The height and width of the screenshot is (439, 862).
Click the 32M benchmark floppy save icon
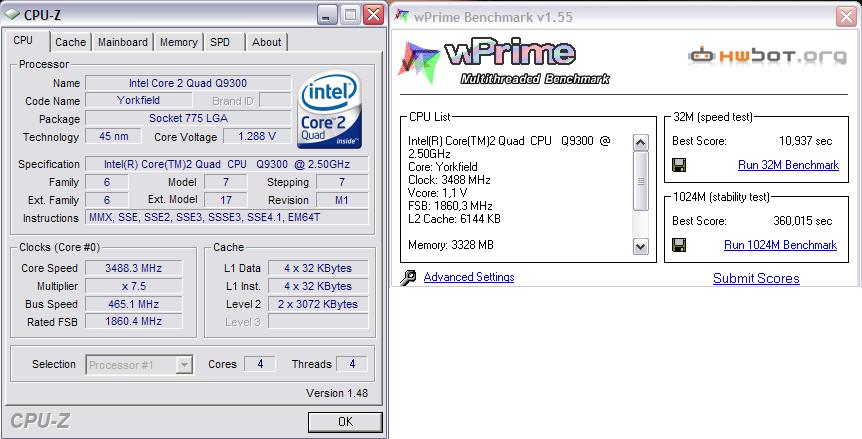point(679,165)
